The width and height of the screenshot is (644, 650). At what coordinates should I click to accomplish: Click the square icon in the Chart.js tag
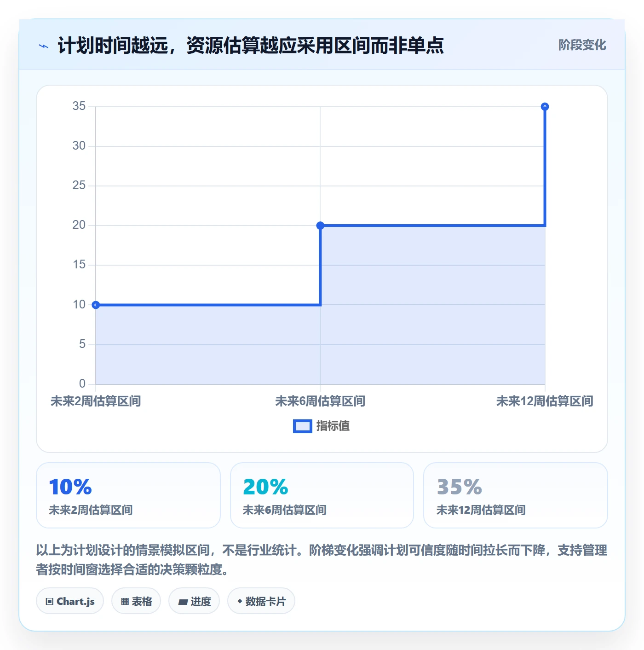pyautogui.click(x=50, y=601)
